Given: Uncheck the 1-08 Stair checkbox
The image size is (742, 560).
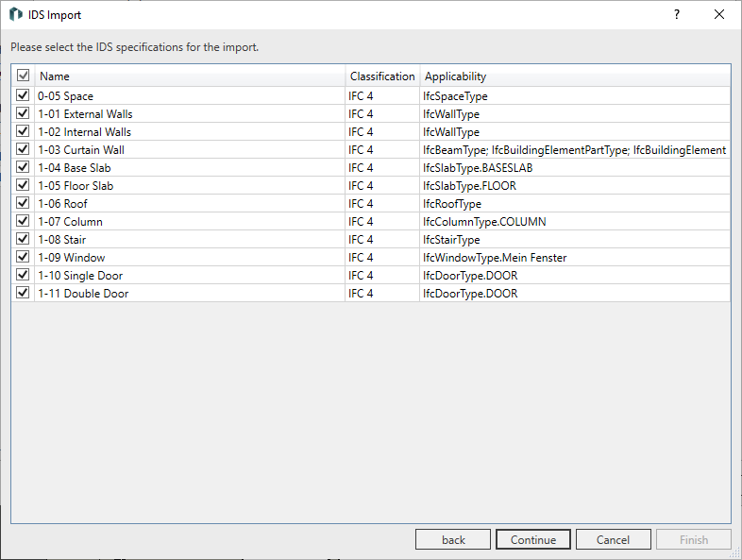Looking at the screenshot, I should (x=23, y=239).
